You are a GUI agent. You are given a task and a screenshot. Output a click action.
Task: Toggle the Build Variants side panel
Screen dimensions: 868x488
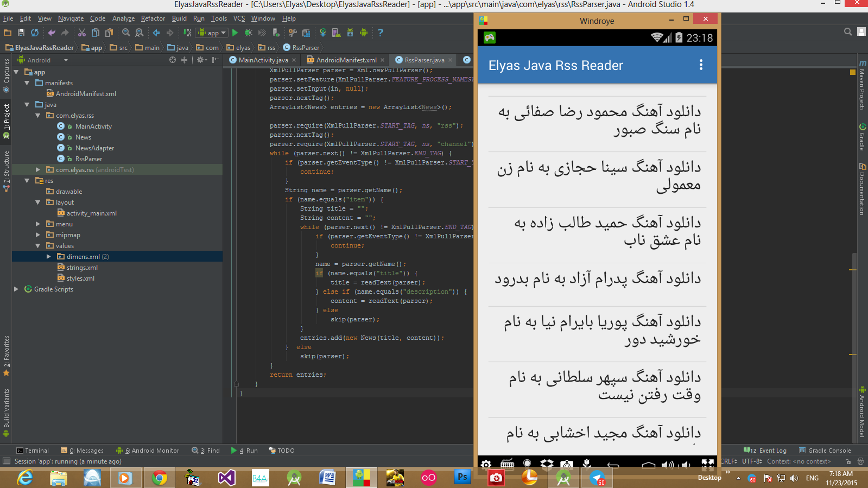7,408
